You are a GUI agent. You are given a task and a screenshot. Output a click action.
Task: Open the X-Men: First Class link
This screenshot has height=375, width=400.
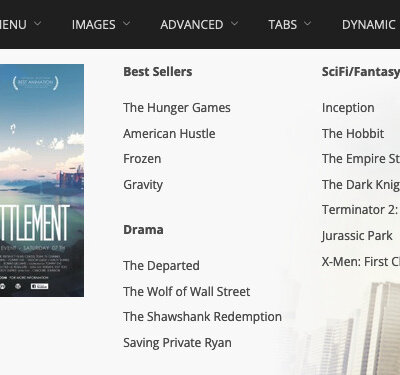[361, 262]
